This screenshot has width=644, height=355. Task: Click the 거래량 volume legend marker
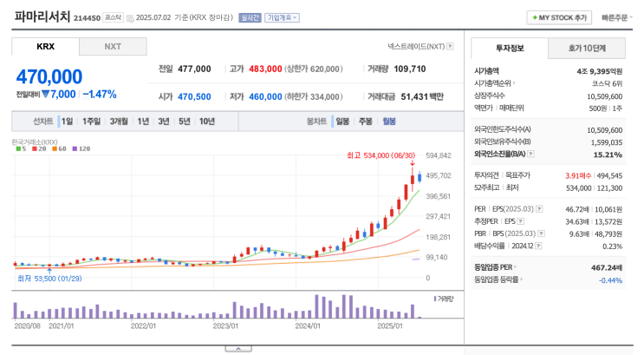click(444, 299)
